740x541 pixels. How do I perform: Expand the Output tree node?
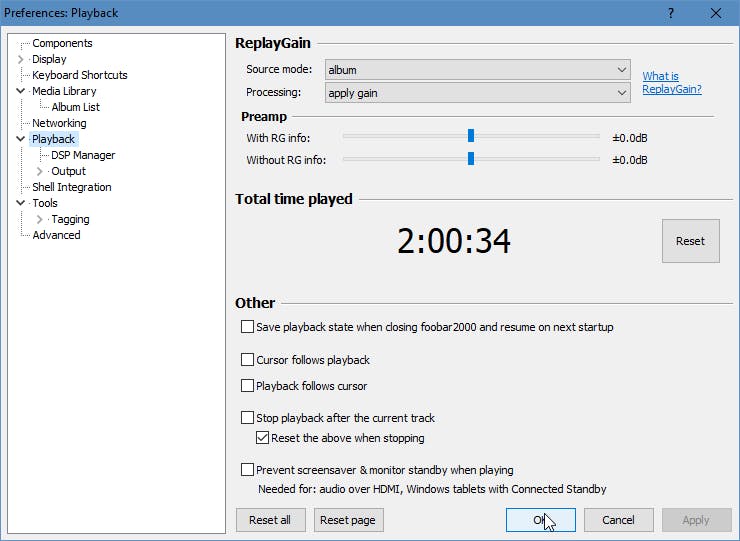[x=40, y=171]
